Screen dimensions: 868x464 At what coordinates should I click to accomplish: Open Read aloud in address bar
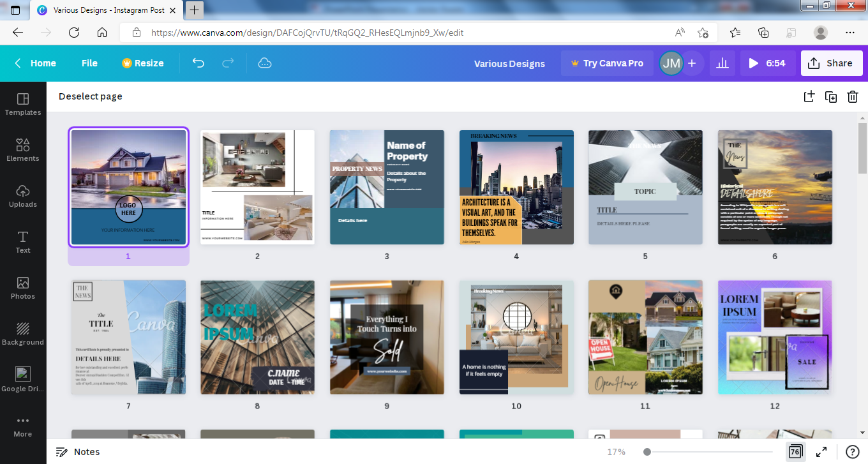(680, 33)
